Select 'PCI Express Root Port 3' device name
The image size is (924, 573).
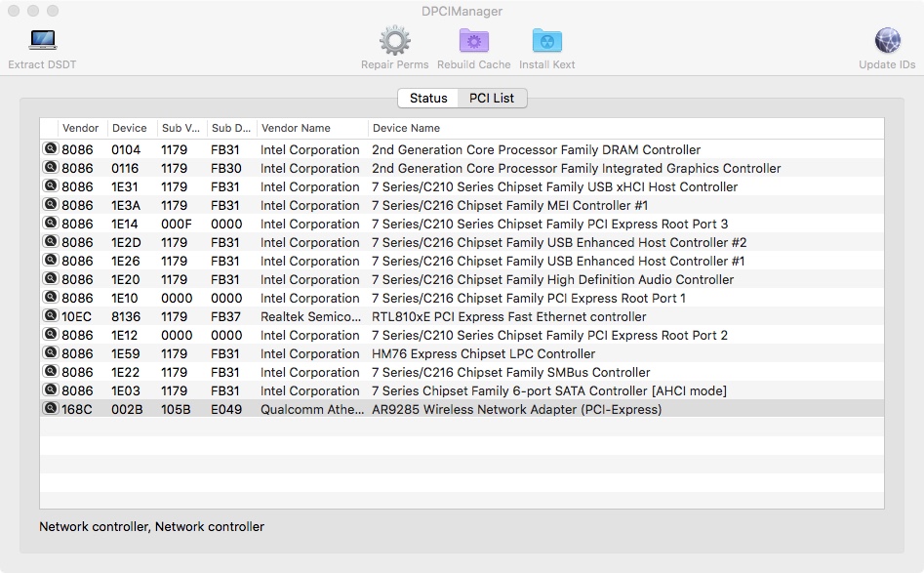pos(549,224)
